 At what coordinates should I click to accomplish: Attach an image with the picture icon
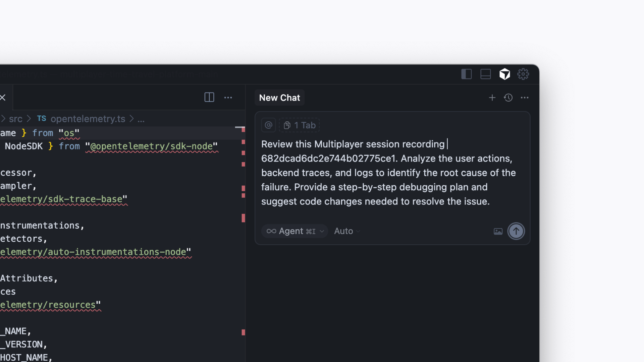[498, 231]
